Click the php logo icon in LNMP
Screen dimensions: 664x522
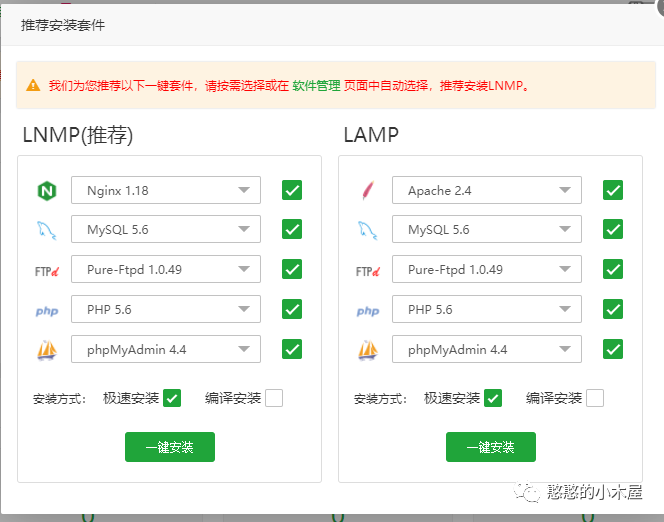pyautogui.click(x=47, y=311)
